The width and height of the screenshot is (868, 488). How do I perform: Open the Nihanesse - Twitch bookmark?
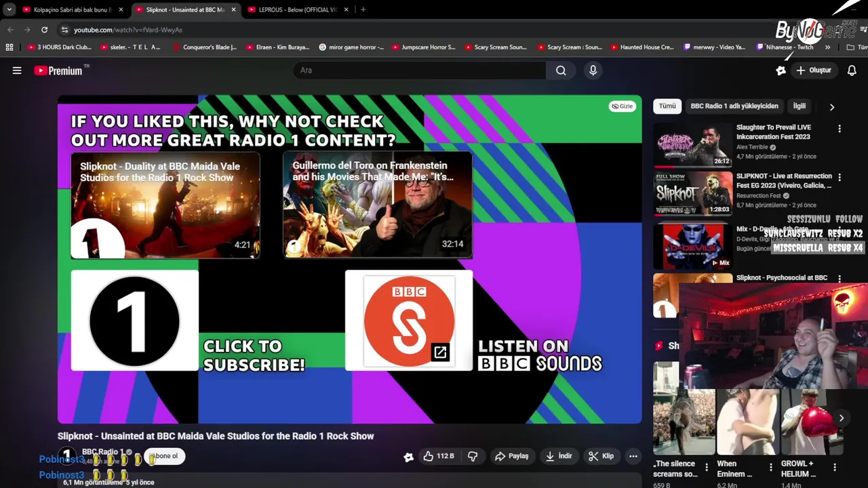[x=785, y=47]
